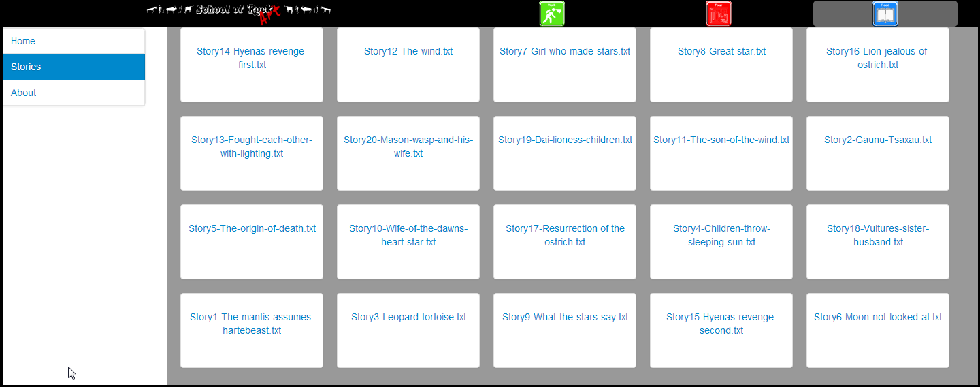Open Story9-What-the-stars-say.txt
Image resolution: width=980 pixels, height=387 pixels.
pos(565,317)
